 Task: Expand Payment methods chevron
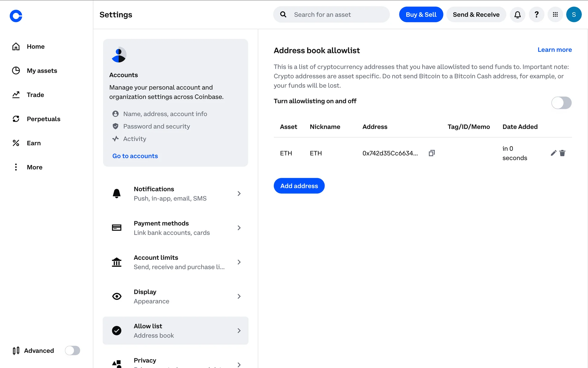239,228
